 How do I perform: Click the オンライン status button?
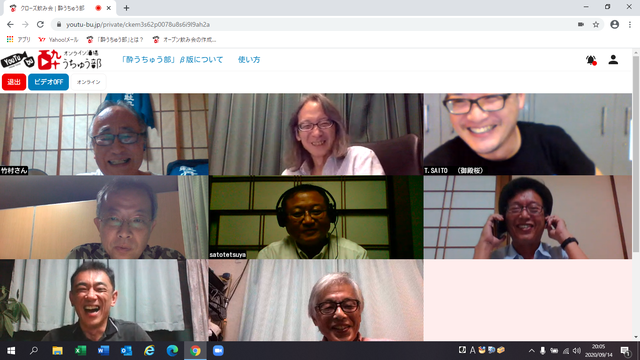89,82
